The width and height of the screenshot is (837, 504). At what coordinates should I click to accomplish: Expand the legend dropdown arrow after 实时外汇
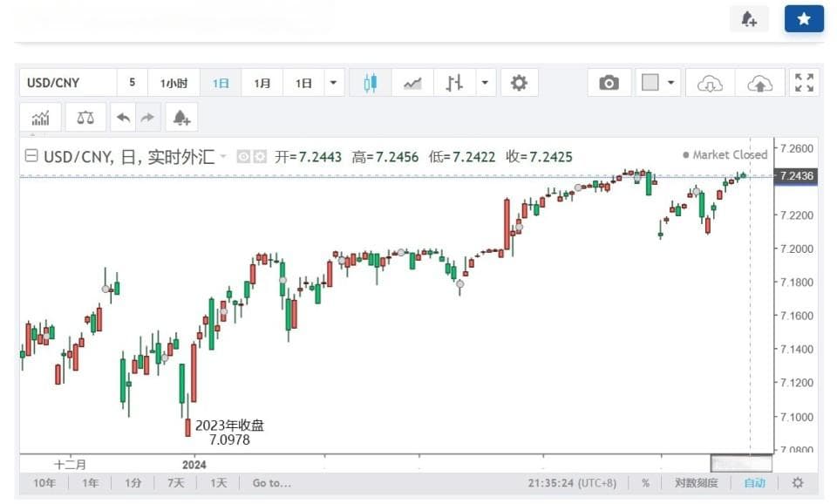[x=224, y=156]
